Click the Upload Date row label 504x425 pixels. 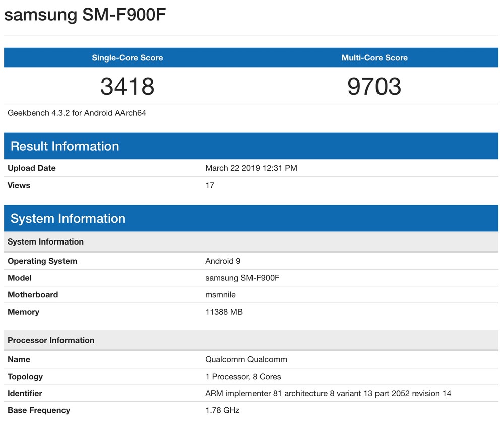tap(32, 168)
